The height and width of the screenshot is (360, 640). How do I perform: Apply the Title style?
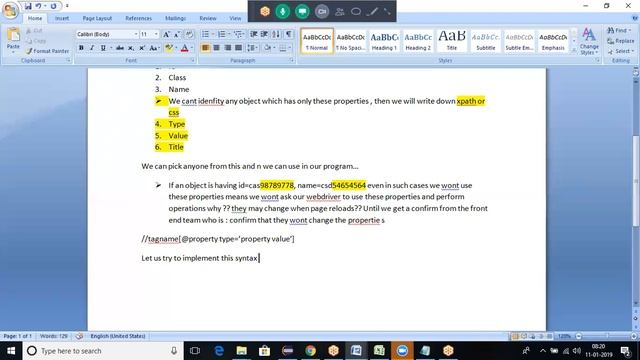452,41
